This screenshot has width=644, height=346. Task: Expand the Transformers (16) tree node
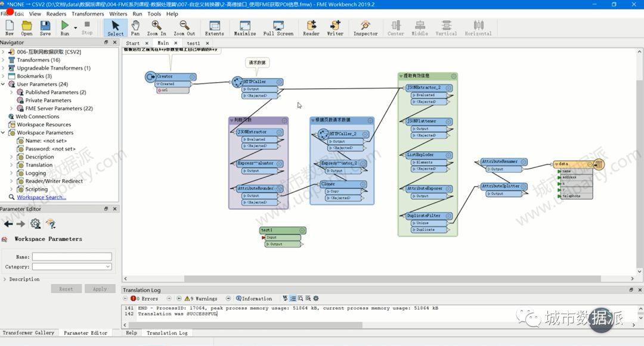[x=3, y=60]
